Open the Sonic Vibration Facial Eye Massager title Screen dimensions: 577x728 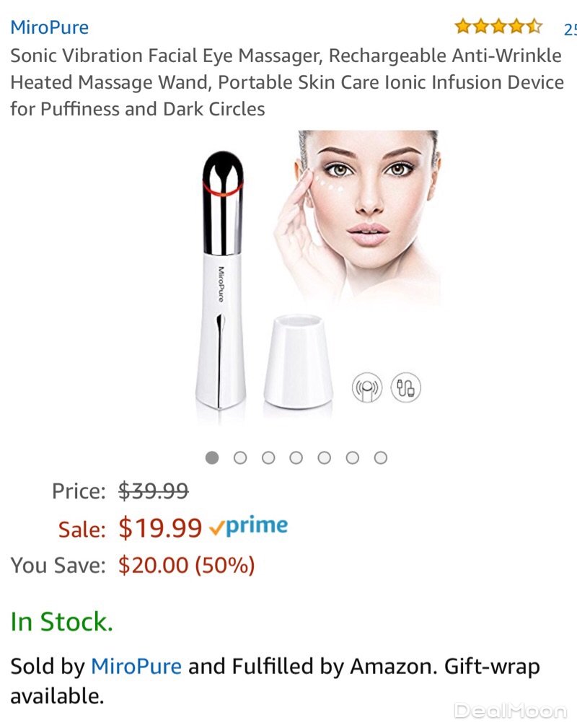tap(287, 82)
